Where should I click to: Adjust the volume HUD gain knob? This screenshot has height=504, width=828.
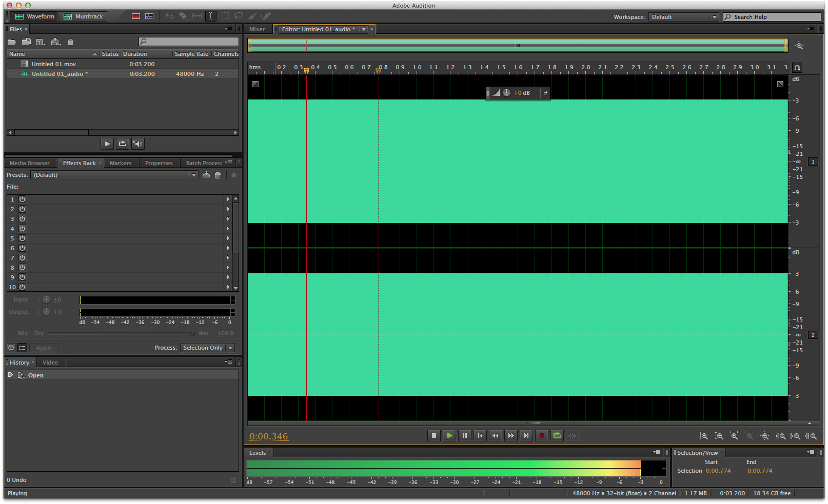point(506,93)
